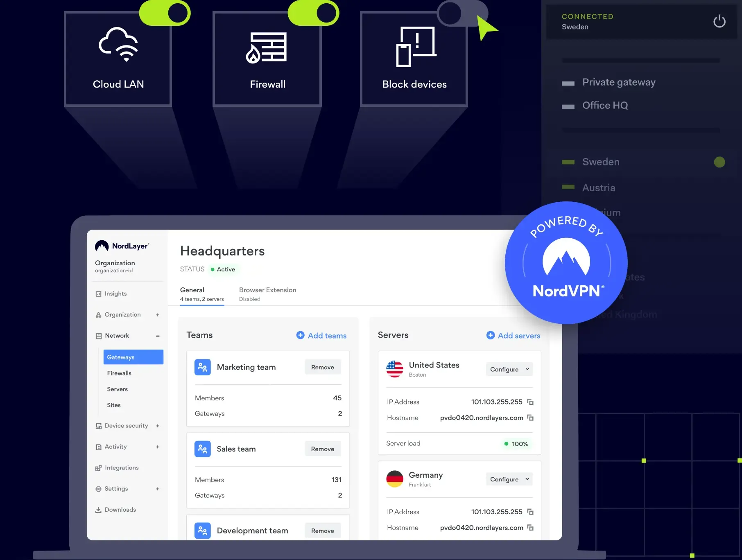Click the NordLayer logo in the sidebar
This screenshot has width=742, height=560.
[x=122, y=246]
